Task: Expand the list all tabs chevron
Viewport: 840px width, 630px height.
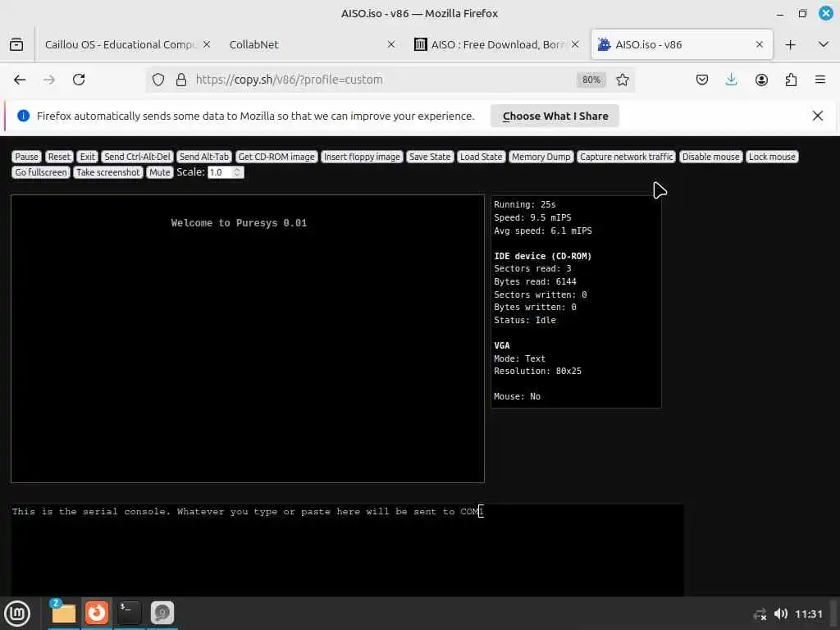Action: pos(824,44)
